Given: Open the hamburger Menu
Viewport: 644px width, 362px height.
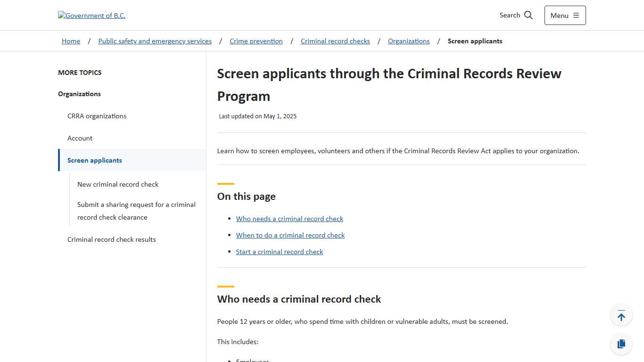Looking at the screenshot, I should click(x=564, y=15).
